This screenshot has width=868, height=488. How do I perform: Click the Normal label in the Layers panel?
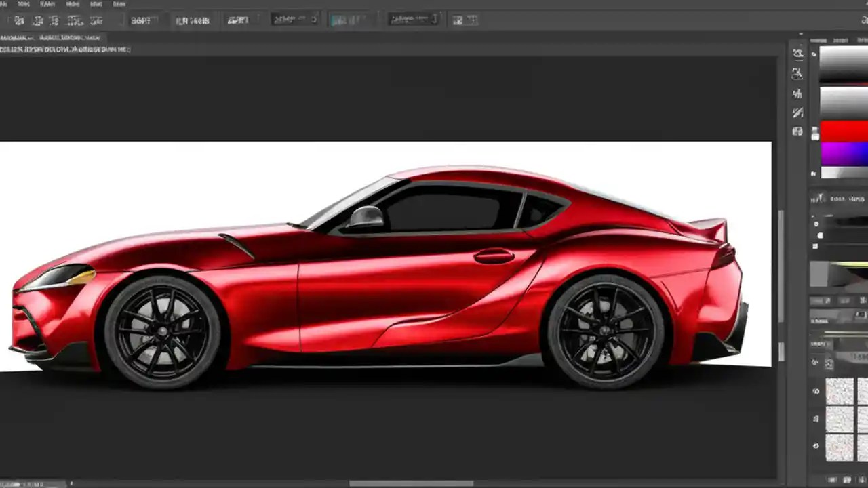pos(819,321)
